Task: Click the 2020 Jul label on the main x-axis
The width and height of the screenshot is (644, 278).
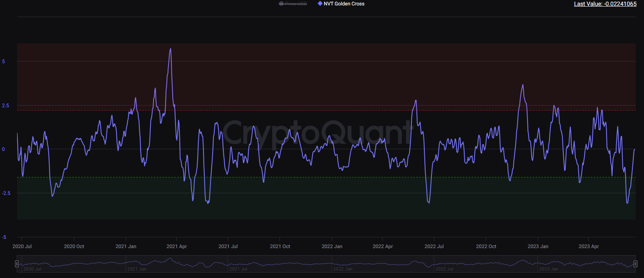Action: pyautogui.click(x=22, y=246)
